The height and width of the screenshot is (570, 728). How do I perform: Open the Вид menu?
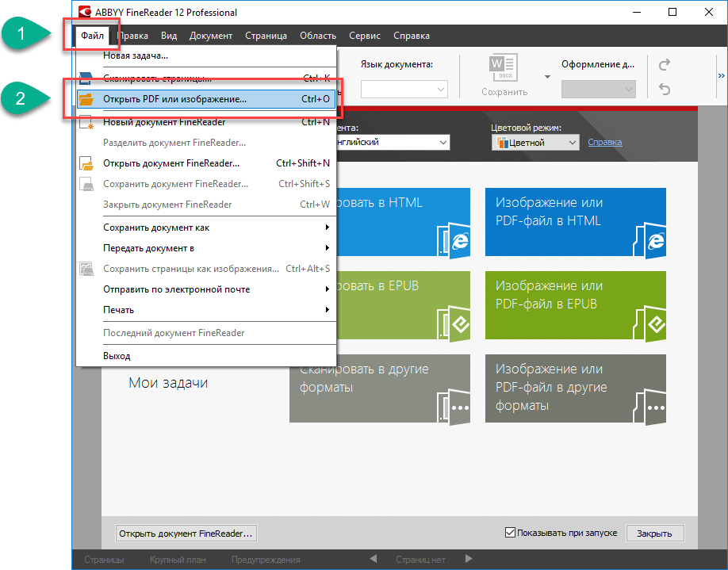(169, 36)
